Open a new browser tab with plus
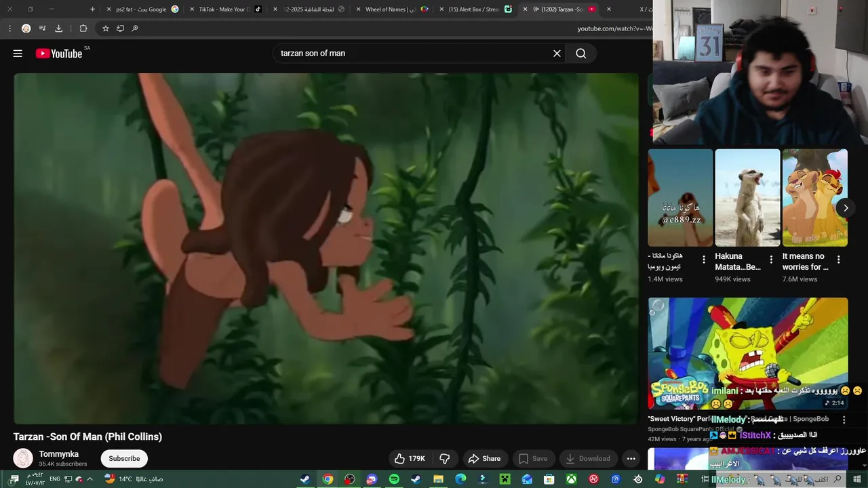This screenshot has width=868, height=488. point(93,9)
